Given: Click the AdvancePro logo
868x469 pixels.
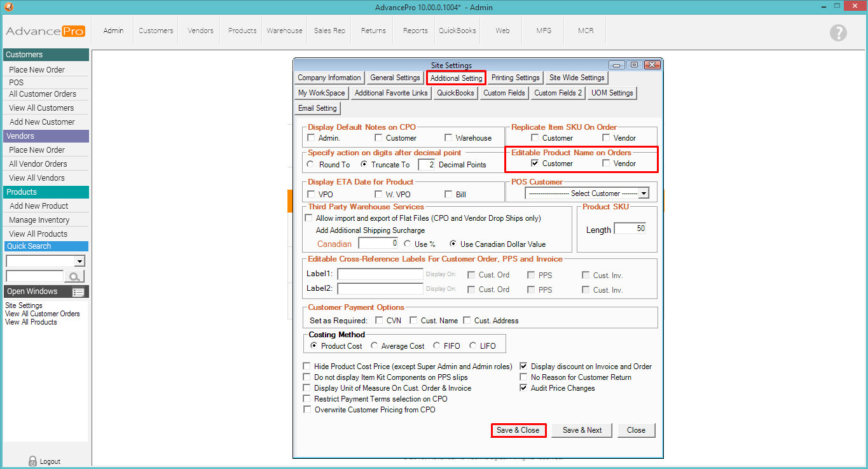Looking at the screenshot, I should 45,31.
